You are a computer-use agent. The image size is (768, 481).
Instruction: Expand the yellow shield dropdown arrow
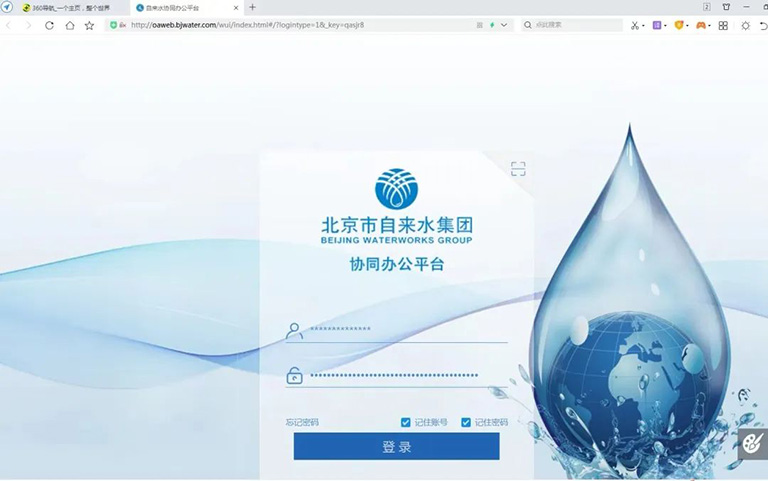pos(687,26)
